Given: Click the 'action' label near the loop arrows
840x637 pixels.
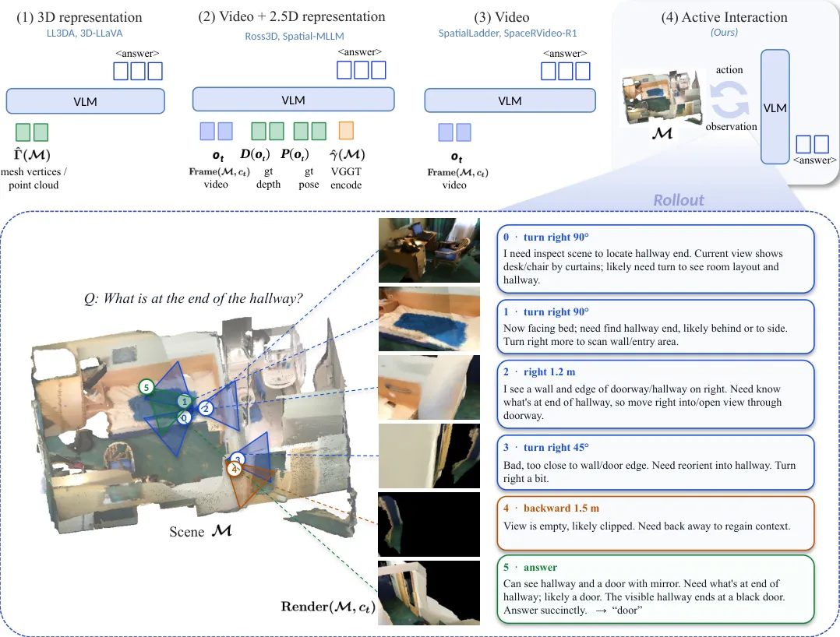Looking at the screenshot, I should 729,70.
